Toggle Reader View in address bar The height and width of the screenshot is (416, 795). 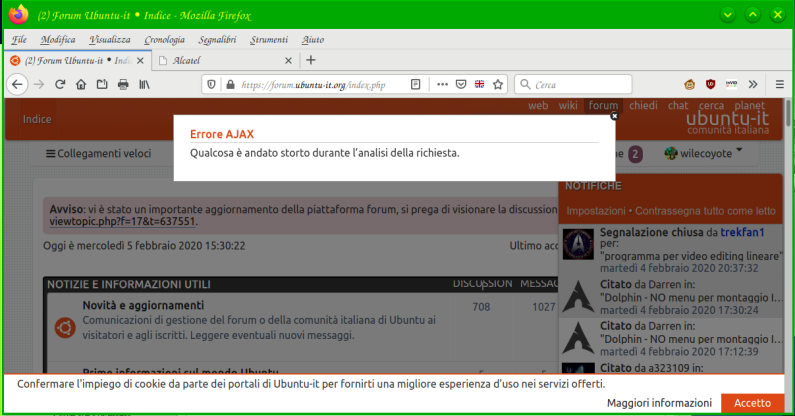point(416,84)
